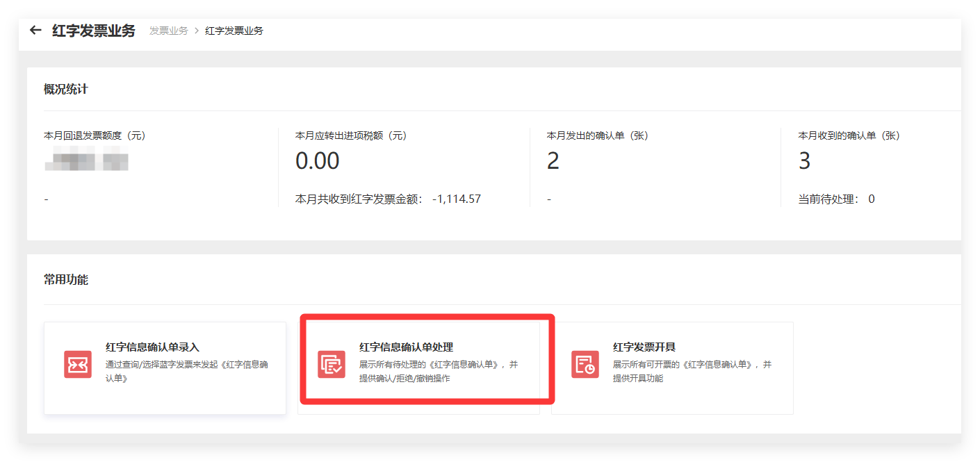The height and width of the screenshot is (462, 980).
Task: Click the 红字信息确认单处理 description text
Action: click(438, 372)
